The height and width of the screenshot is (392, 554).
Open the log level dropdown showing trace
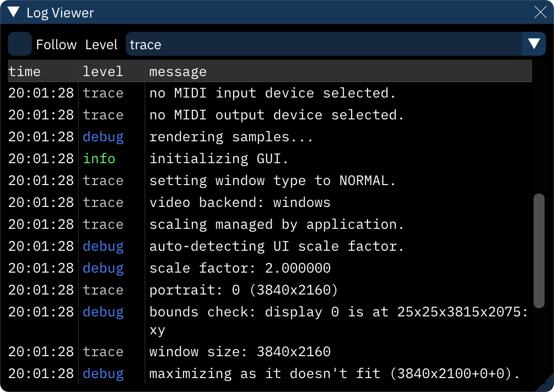tap(298, 44)
